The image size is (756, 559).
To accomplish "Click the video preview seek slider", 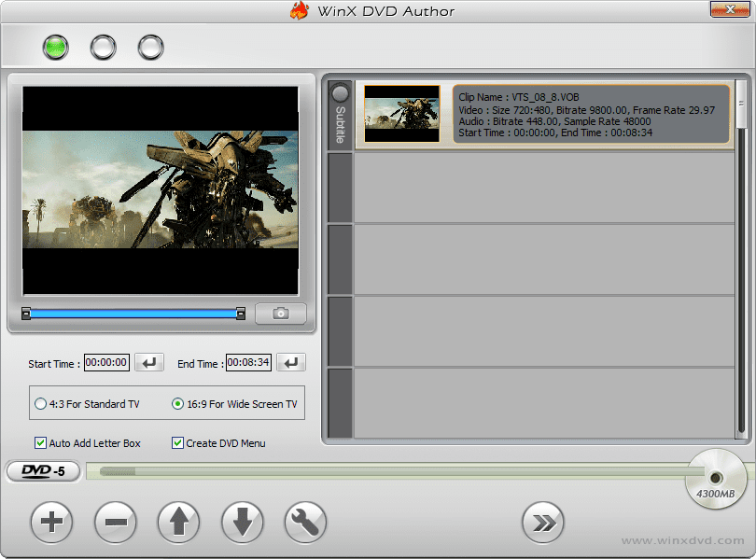I will 131,314.
